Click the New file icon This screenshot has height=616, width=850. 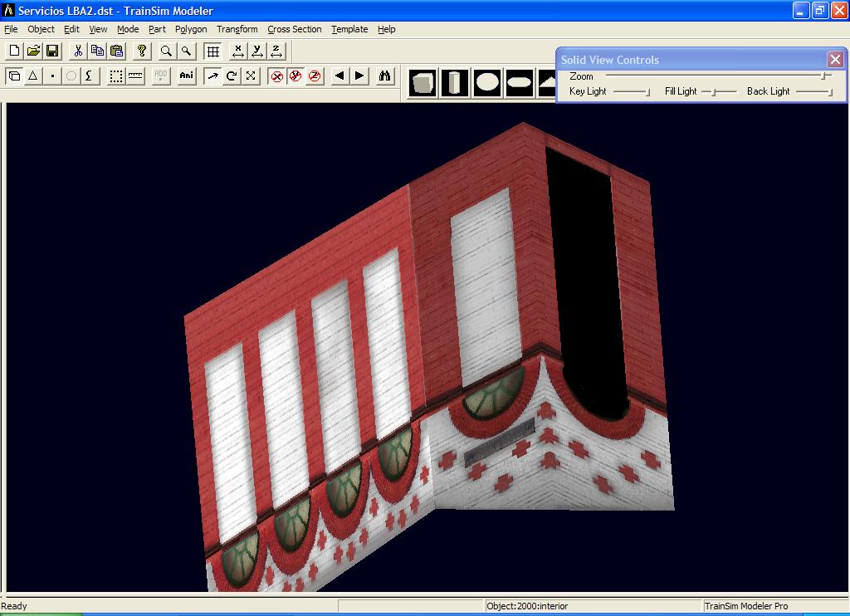tap(14, 51)
